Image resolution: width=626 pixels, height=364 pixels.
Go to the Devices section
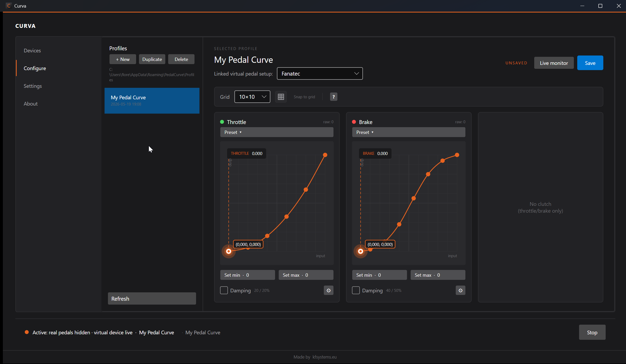click(x=32, y=51)
